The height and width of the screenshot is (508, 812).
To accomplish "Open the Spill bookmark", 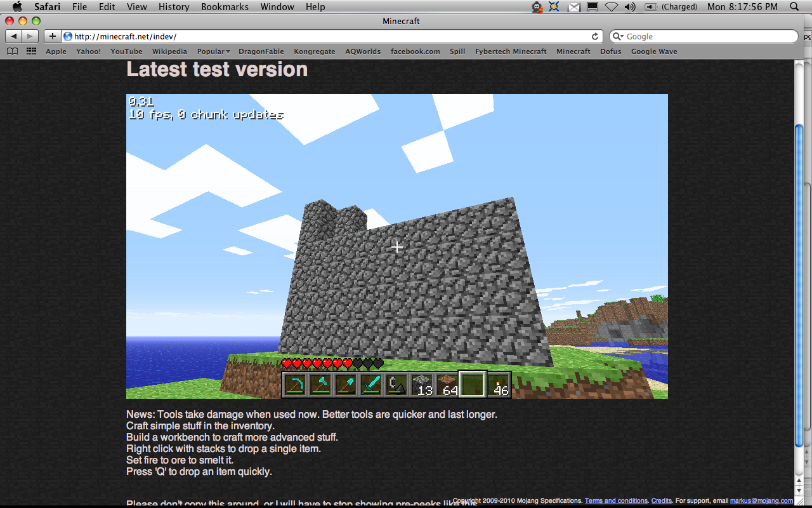I will tap(457, 51).
